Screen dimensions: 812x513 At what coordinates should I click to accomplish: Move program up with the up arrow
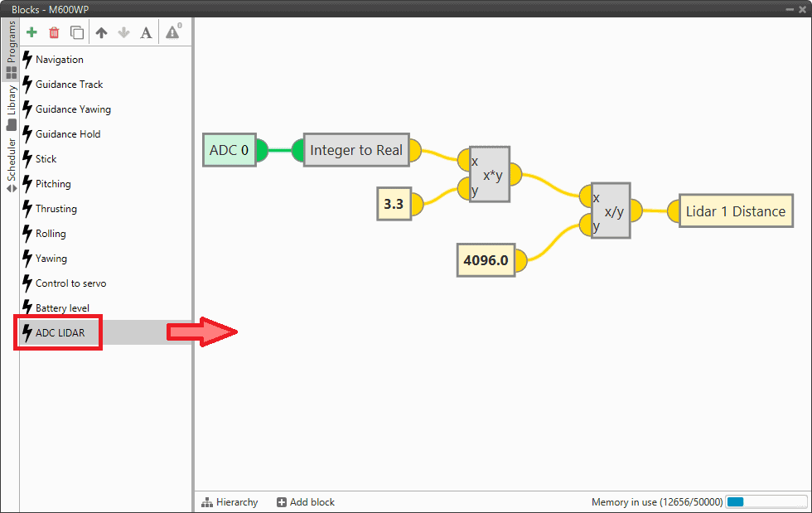[x=101, y=33]
